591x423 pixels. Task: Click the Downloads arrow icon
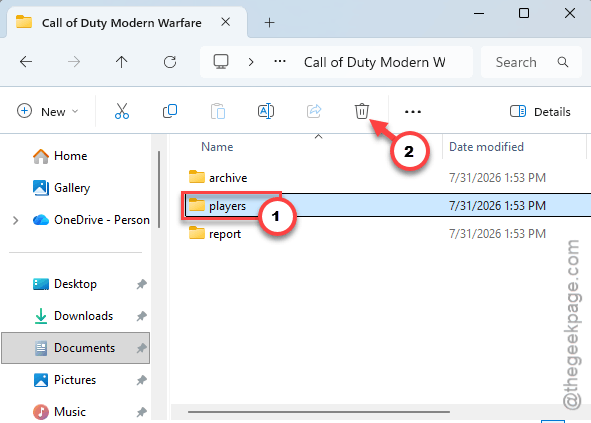point(41,316)
